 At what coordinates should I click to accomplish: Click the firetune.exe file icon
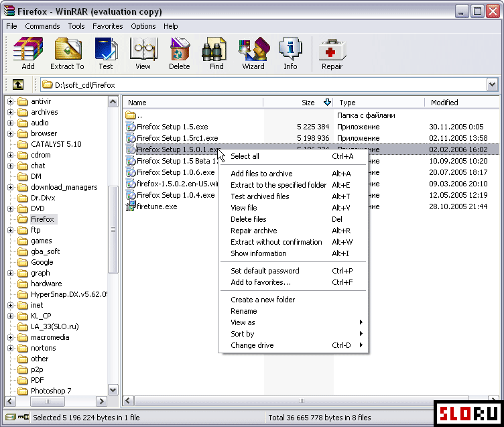coord(131,206)
